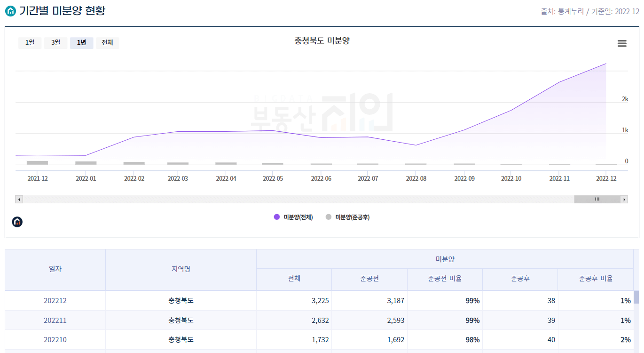Click the dark logo icon under the chart
The width and height of the screenshot is (644, 353).
click(17, 222)
